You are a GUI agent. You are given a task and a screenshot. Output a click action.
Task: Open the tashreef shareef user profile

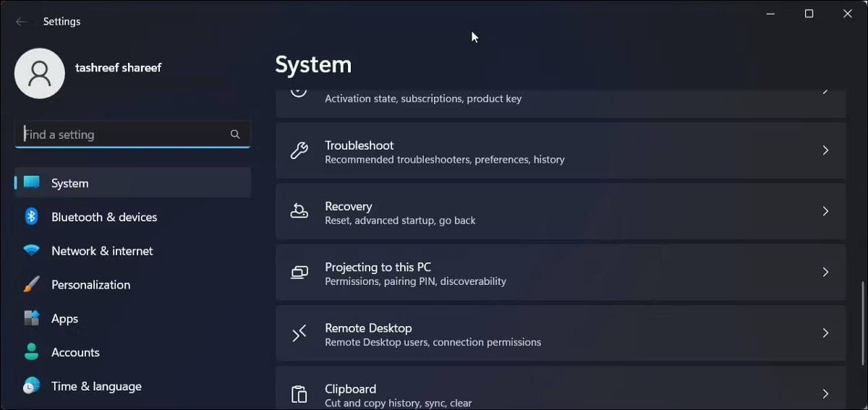88,73
